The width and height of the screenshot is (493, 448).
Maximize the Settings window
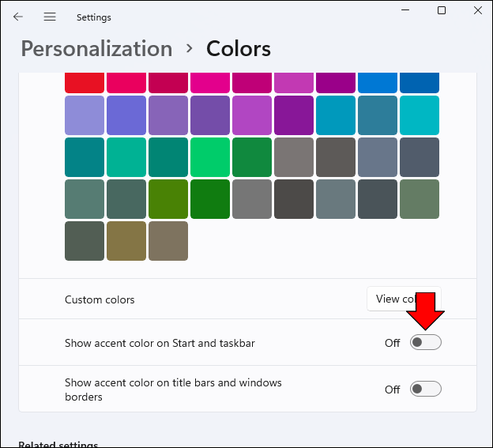click(x=442, y=10)
